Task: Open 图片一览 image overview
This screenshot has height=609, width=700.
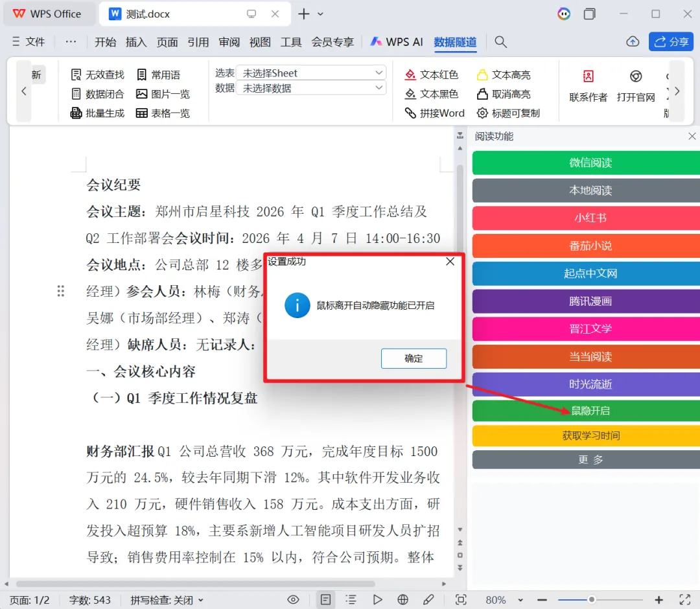Action: (x=163, y=94)
